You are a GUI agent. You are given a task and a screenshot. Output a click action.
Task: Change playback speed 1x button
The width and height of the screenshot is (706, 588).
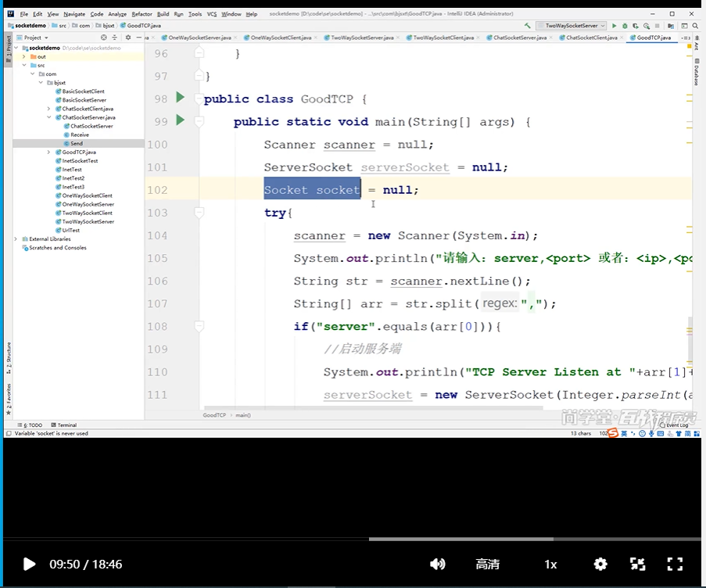(550, 564)
